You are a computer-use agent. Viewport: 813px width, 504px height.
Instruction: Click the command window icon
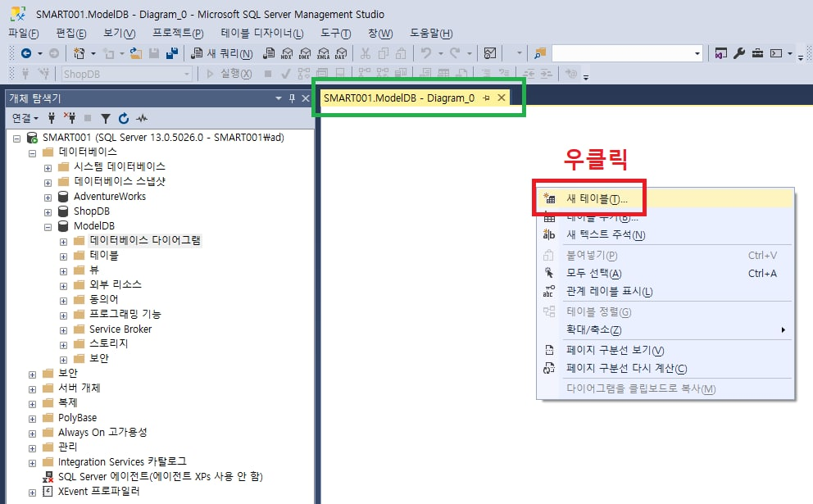click(776, 53)
